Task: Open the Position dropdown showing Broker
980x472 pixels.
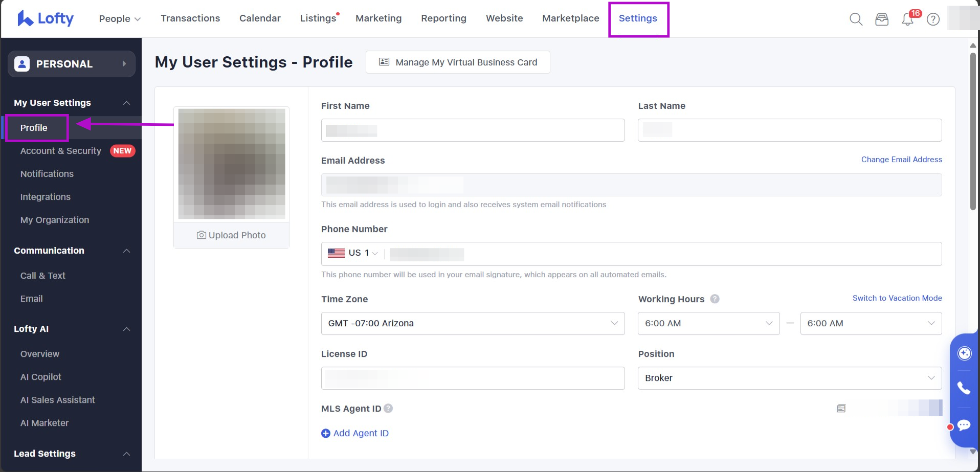Action: pyautogui.click(x=789, y=378)
